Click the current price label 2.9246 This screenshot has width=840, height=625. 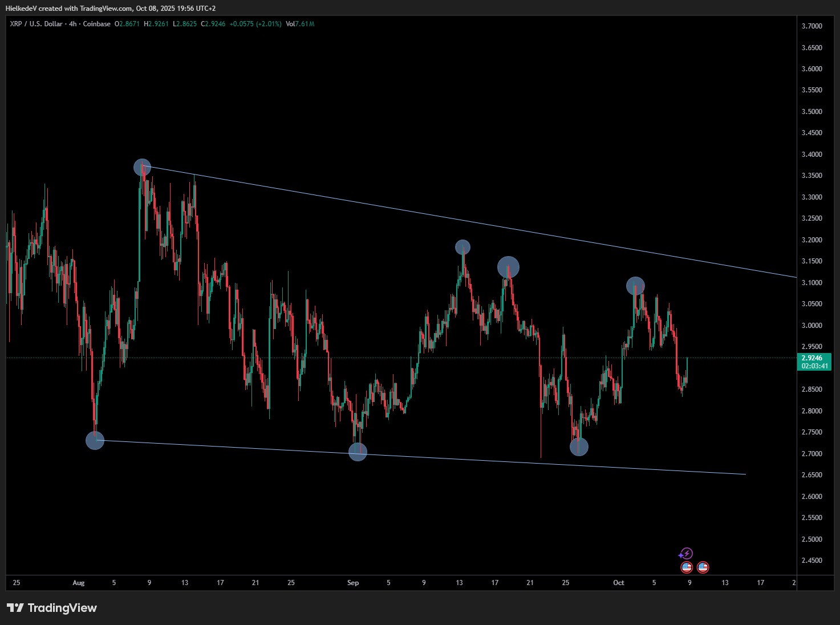click(x=814, y=358)
